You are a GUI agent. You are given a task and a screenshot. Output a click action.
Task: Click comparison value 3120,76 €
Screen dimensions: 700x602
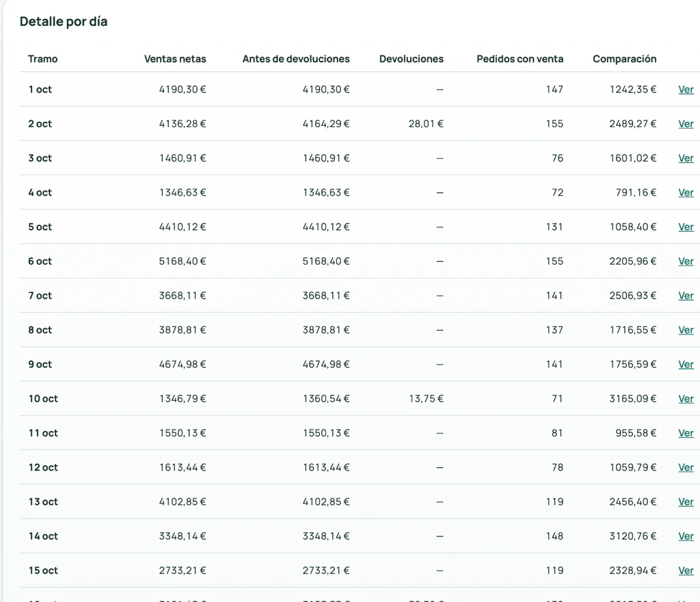[x=633, y=536]
